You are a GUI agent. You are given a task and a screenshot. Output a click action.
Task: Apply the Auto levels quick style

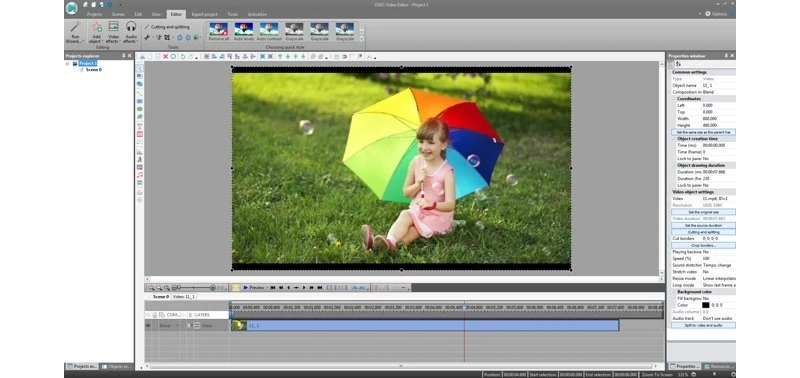click(x=244, y=32)
